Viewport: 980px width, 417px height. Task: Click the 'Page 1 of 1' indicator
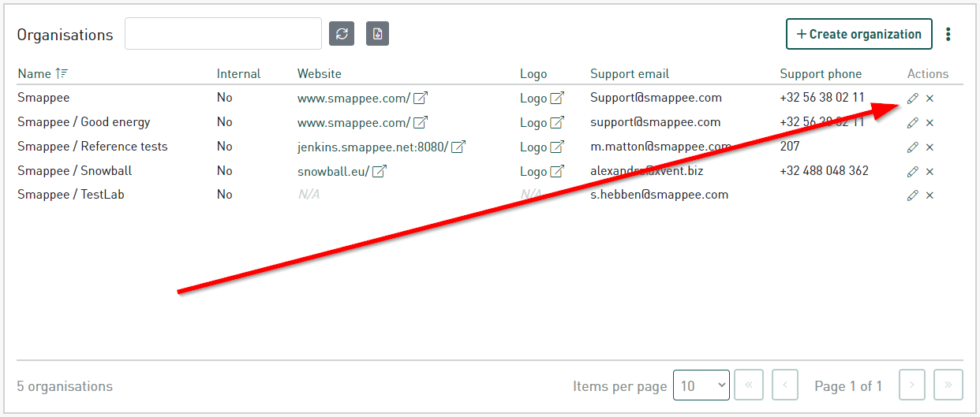[x=848, y=386]
